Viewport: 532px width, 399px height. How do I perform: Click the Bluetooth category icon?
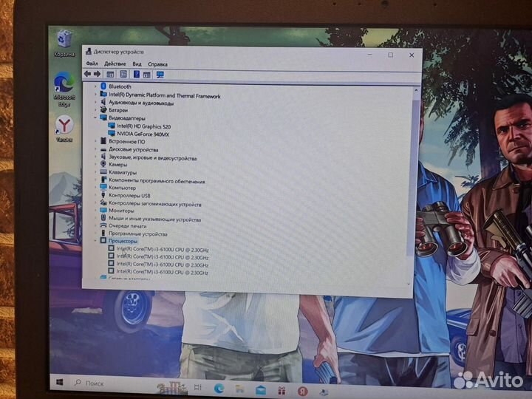(103, 86)
